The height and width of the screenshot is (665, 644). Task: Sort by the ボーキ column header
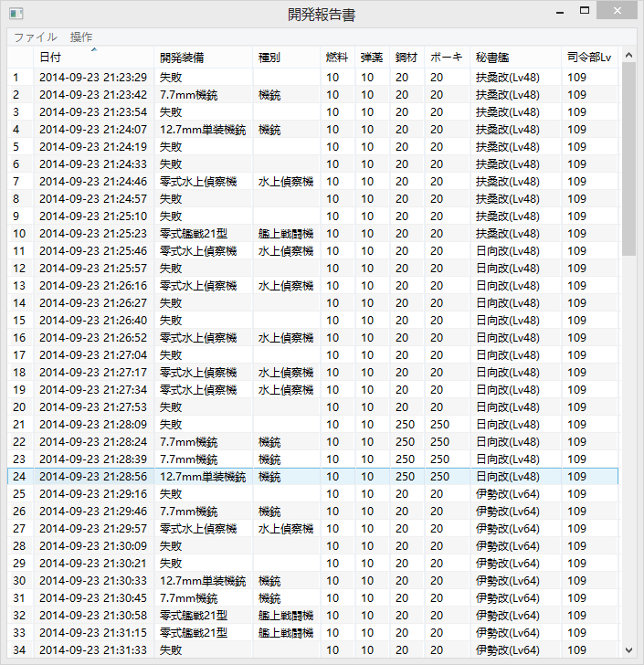coord(448,58)
